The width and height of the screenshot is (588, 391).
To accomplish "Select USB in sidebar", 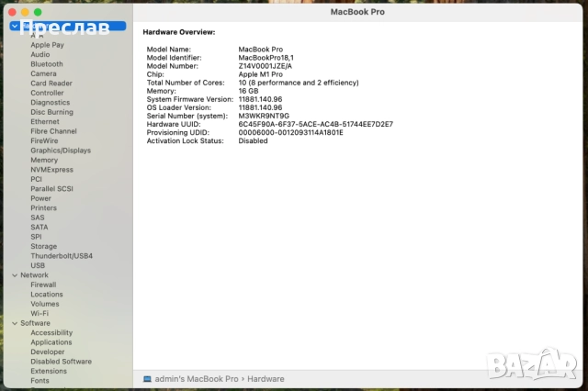I will coord(38,265).
